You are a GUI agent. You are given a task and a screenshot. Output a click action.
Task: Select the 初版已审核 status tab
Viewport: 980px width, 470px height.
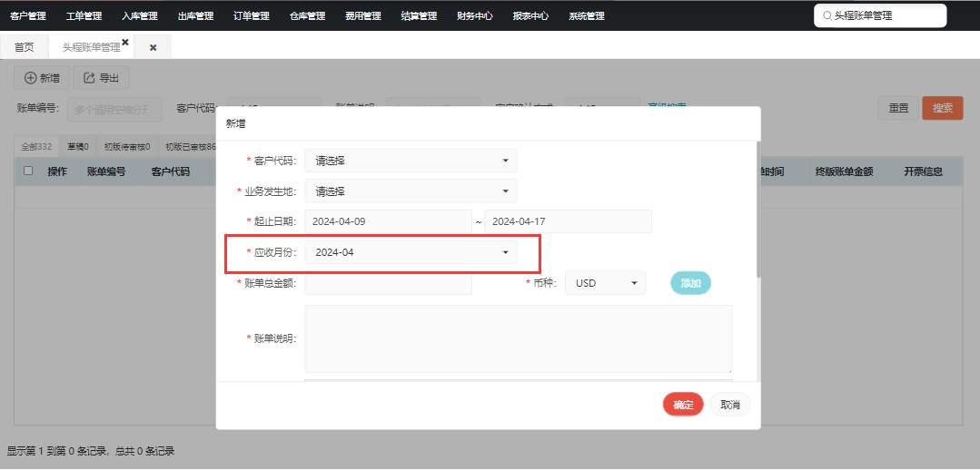pos(188,147)
